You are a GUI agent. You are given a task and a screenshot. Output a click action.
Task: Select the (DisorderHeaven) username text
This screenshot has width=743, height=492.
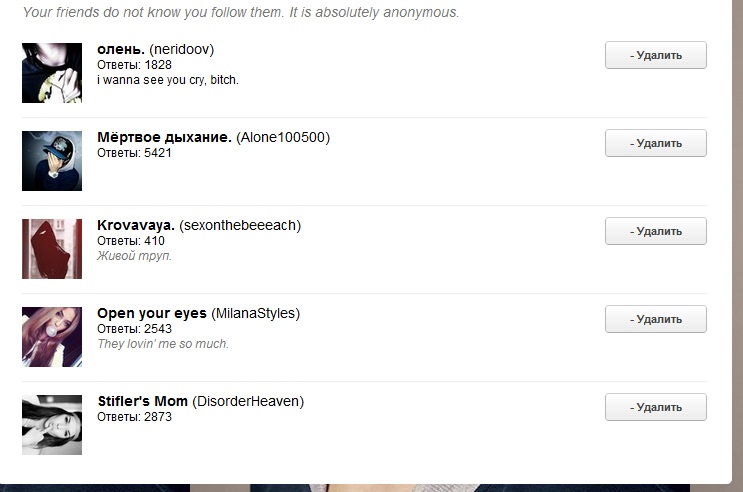tap(248, 401)
